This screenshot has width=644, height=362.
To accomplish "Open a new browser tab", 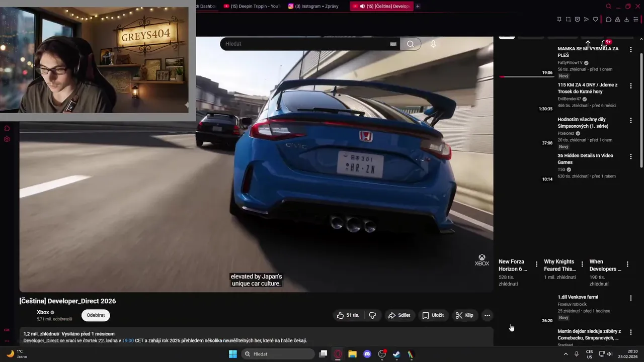I will coord(418,6).
